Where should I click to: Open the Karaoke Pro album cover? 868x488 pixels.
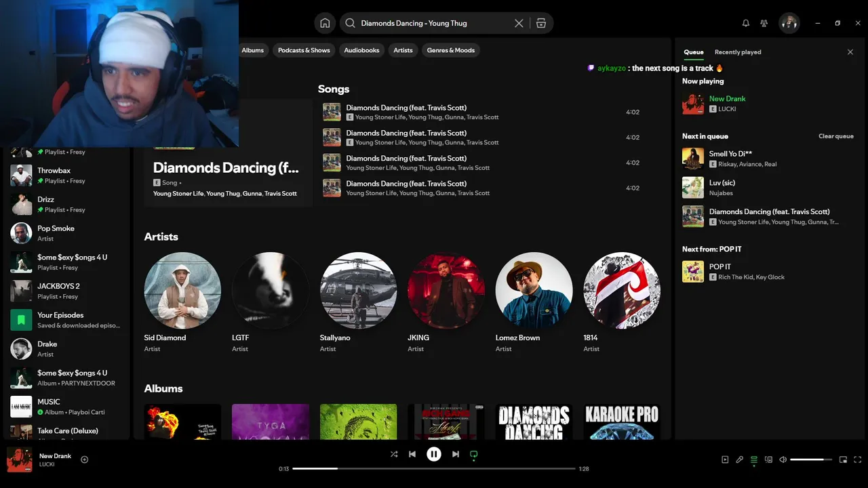point(622,422)
